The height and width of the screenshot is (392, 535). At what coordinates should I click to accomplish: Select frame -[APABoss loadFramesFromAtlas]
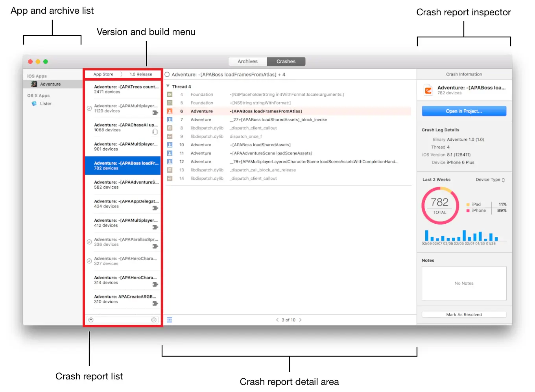pyautogui.click(x=289, y=111)
